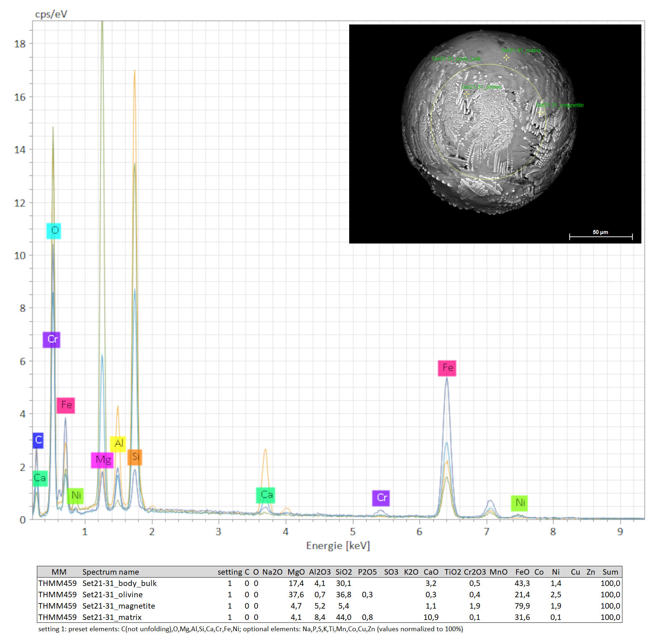Click the Cr label near 5.4 keV
The height and width of the screenshot is (644, 656).
pos(381,498)
